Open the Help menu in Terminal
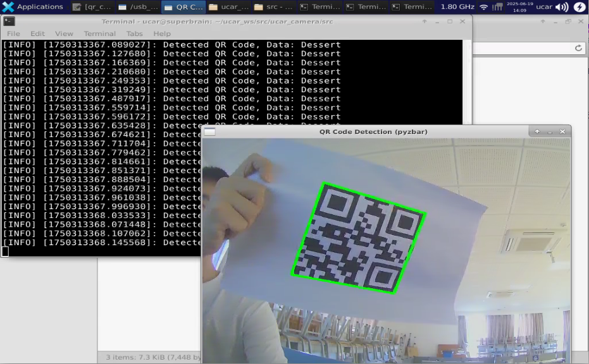The width and height of the screenshot is (589, 364). click(x=162, y=33)
